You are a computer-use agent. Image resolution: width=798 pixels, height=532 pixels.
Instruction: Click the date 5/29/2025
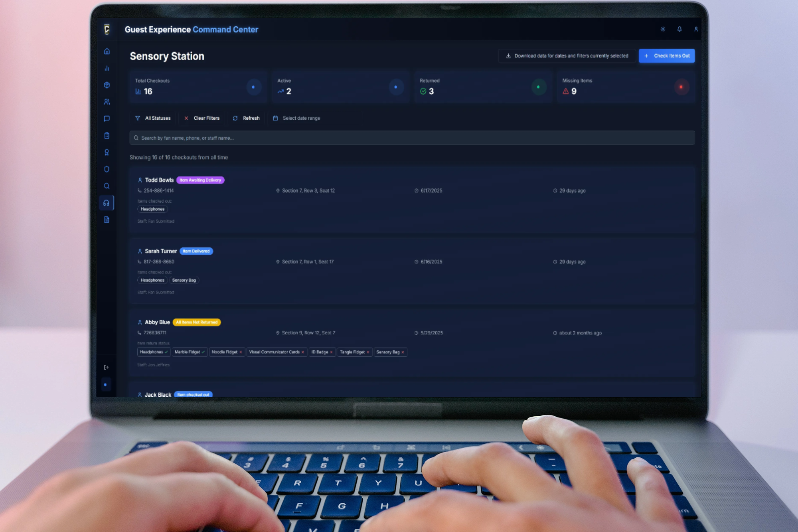(x=432, y=333)
